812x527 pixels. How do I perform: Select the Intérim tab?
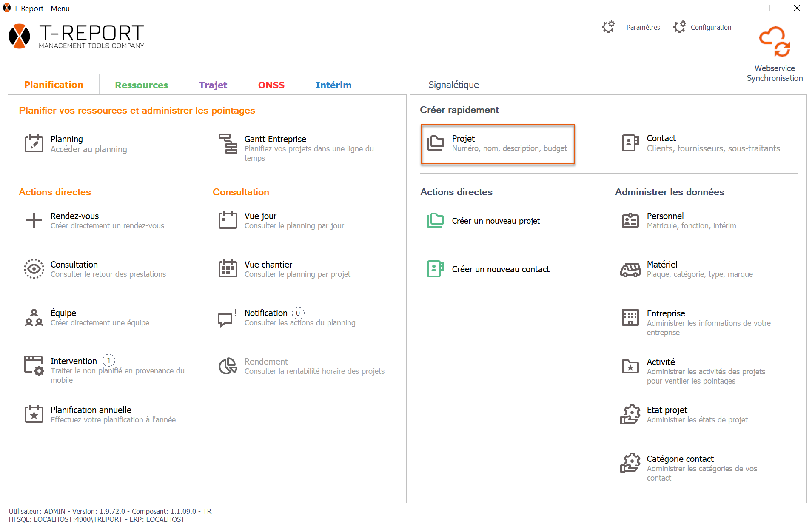click(333, 85)
